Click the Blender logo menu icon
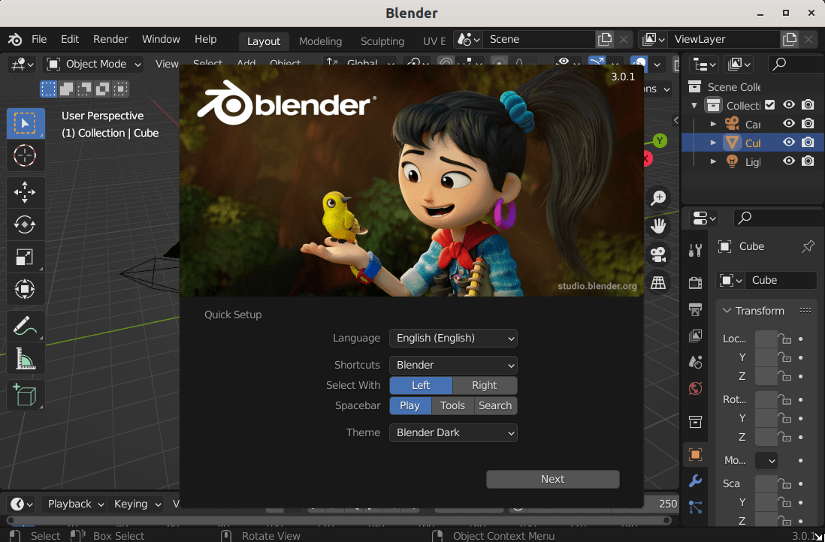This screenshot has width=825, height=542. click(15, 39)
